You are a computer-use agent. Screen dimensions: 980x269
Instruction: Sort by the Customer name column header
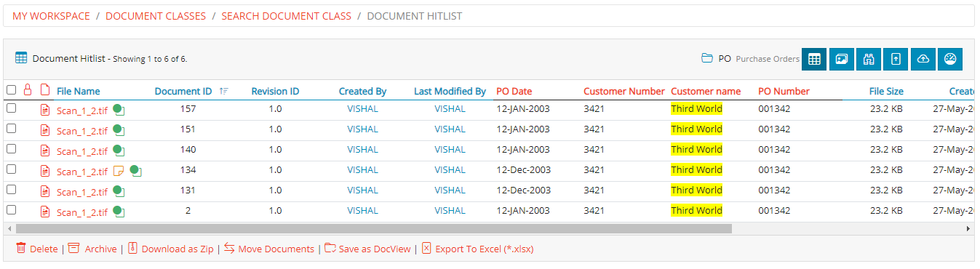pyautogui.click(x=706, y=92)
